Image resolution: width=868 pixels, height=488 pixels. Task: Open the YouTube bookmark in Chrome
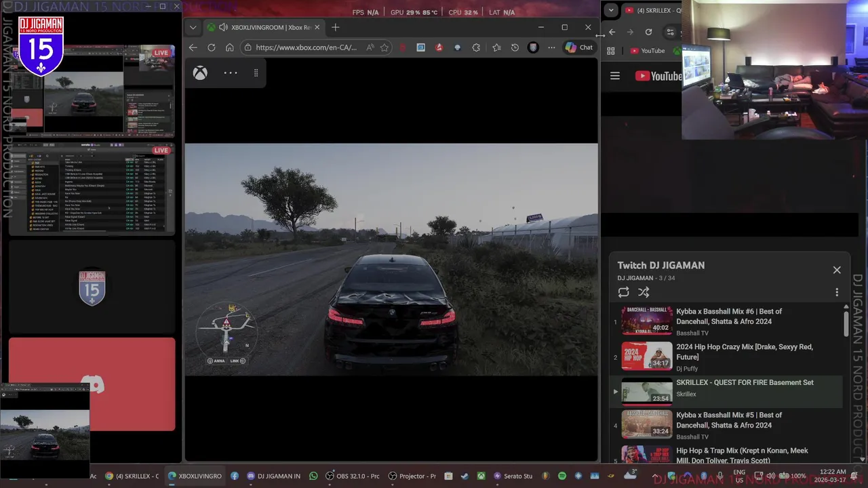(x=648, y=51)
